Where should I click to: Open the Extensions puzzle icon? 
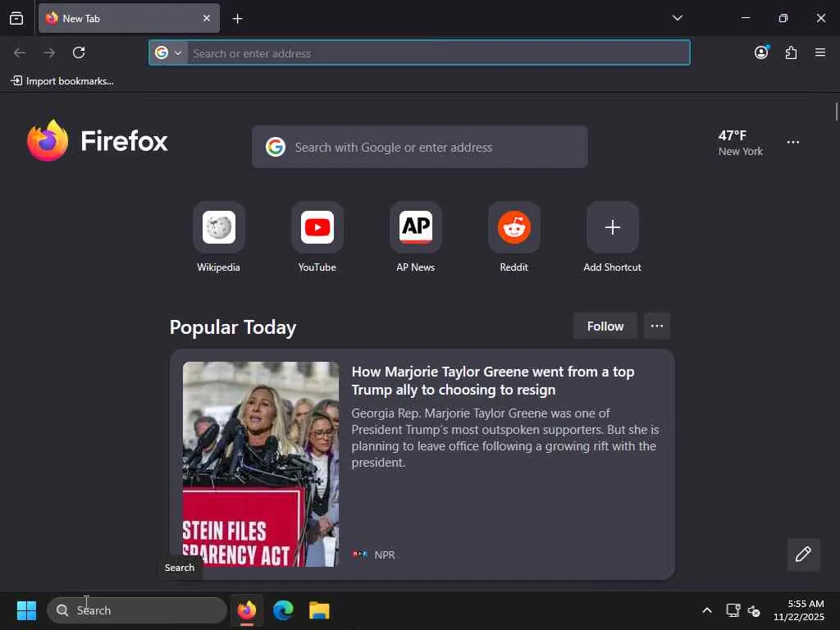pyautogui.click(x=791, y=52)
